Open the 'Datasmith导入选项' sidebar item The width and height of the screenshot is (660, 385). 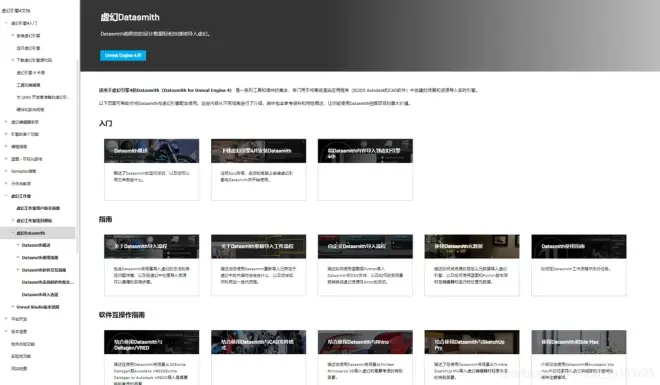40,295
